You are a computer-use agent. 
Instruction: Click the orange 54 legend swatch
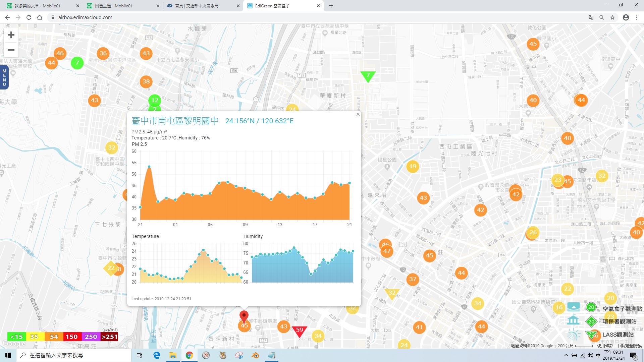[x=54, y=337]
